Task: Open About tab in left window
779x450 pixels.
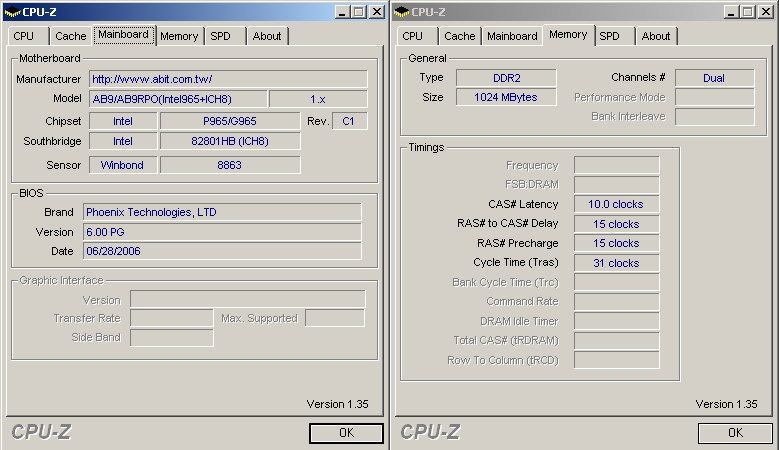Action: 267,36
